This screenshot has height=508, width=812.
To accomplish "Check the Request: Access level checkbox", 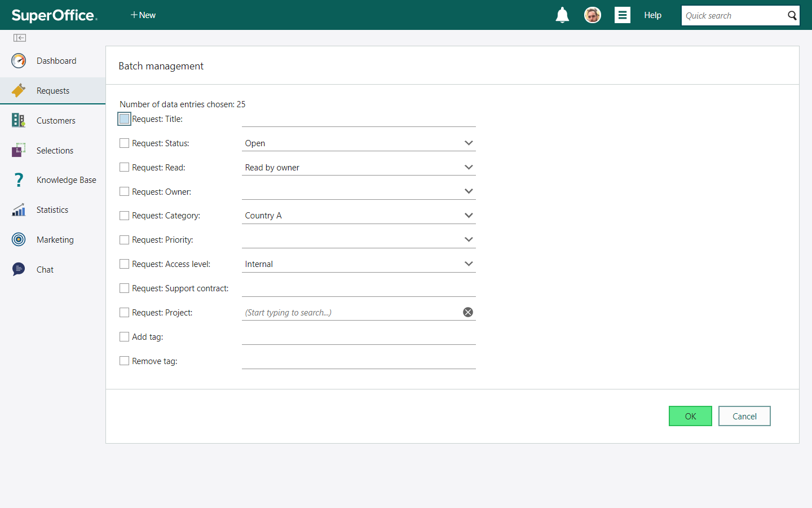I will pyautogui.click(x=125, y=264).
